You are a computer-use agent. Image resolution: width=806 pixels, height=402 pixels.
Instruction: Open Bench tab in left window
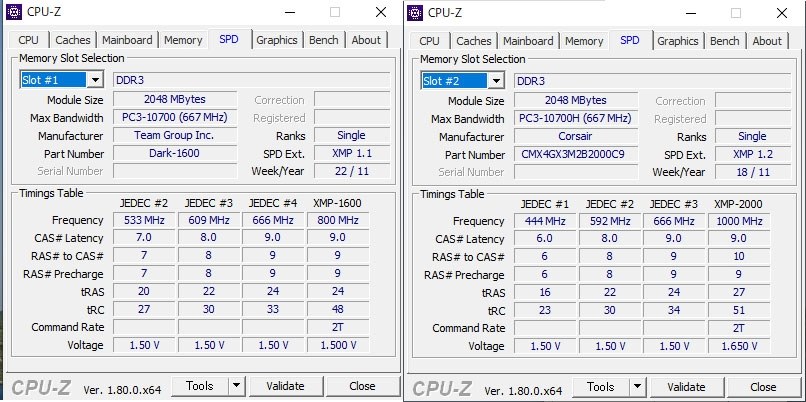tap(323, 40)
